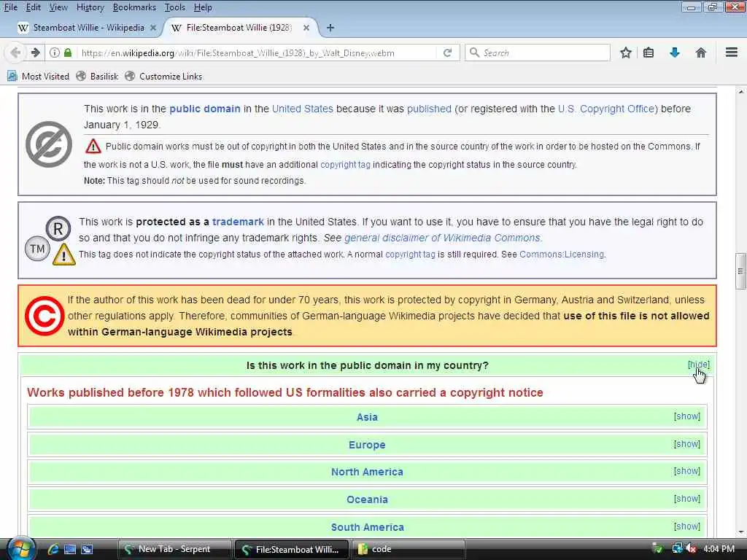Follow the published link
Screen dimensions: 747x560
click(x=429, y=109)
